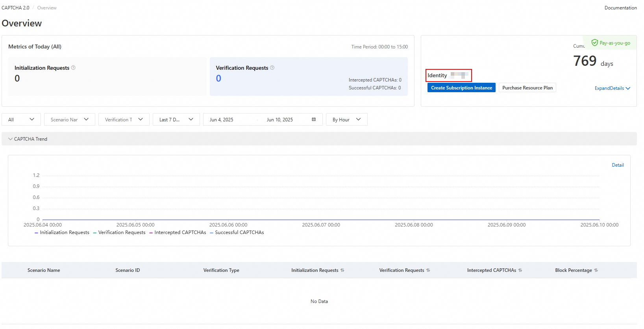Go to CAPTCHA 2.0 breadcrumb

15,8
